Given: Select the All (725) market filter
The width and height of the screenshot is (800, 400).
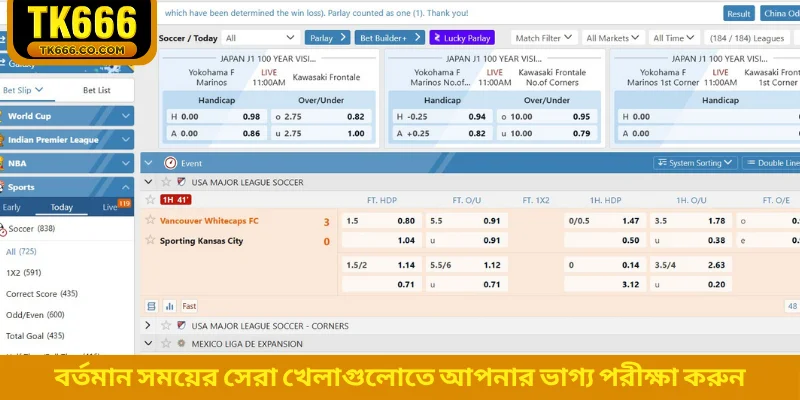Looking at the screenshot, I should [x=21, y=252].
